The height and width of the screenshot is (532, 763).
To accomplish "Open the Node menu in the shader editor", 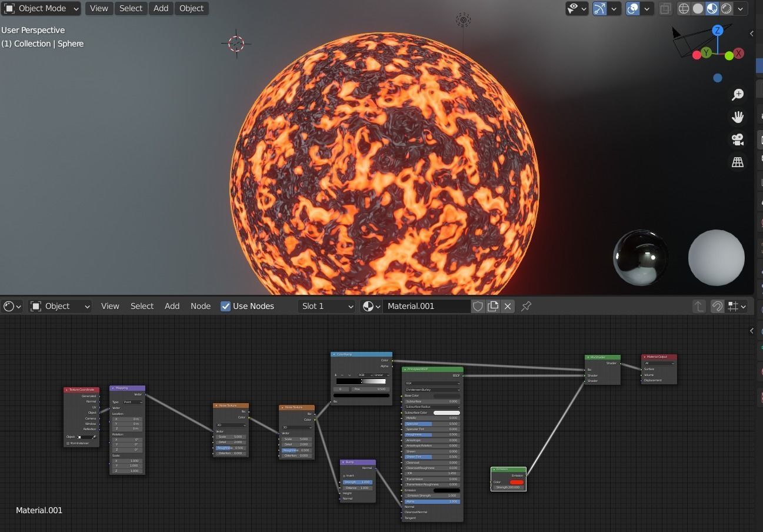I will (201, 306).
